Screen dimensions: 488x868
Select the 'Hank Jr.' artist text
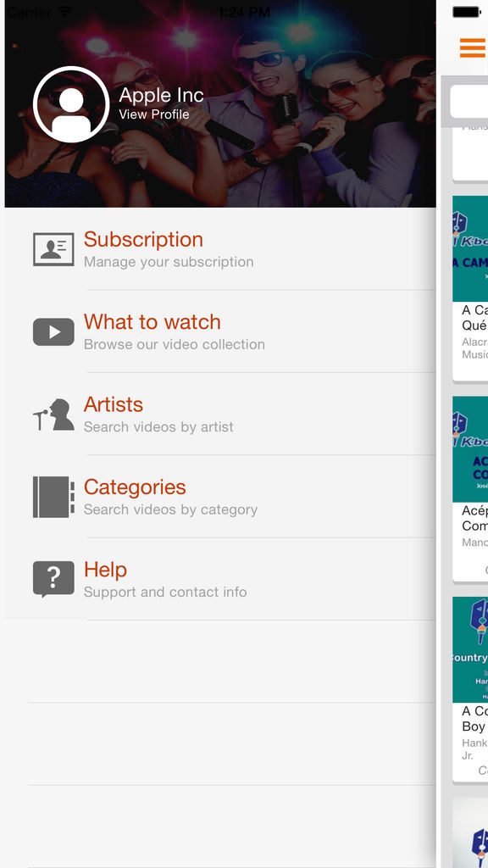click(474, 749)
